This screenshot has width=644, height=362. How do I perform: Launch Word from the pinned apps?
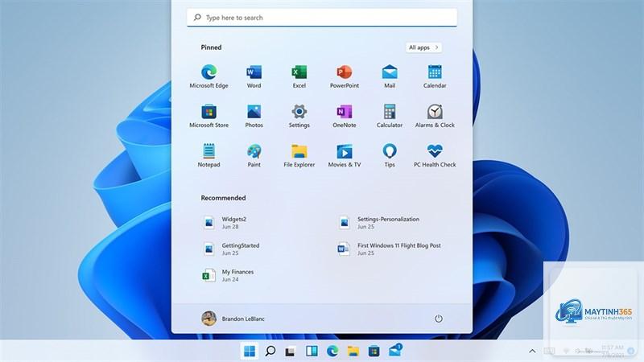pos(254,76)
